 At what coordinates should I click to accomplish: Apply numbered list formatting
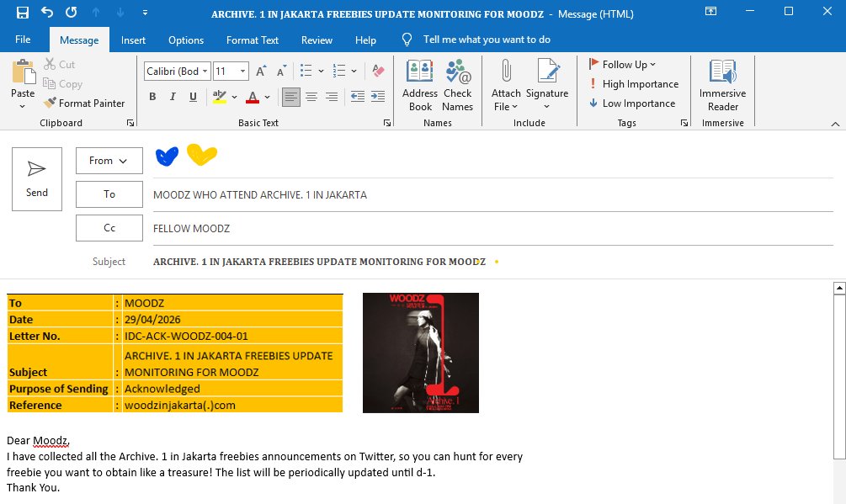(339, 71)
